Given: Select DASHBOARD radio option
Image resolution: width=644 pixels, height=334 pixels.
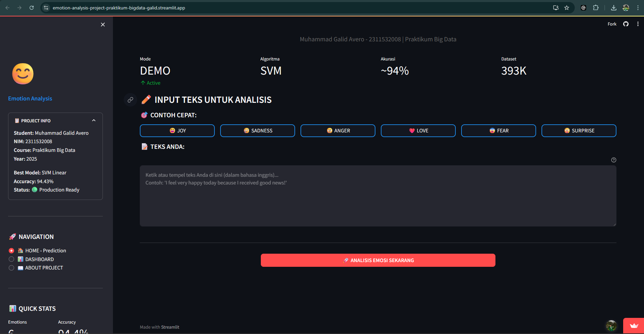Looking at the screenshot, I should 31,259.
